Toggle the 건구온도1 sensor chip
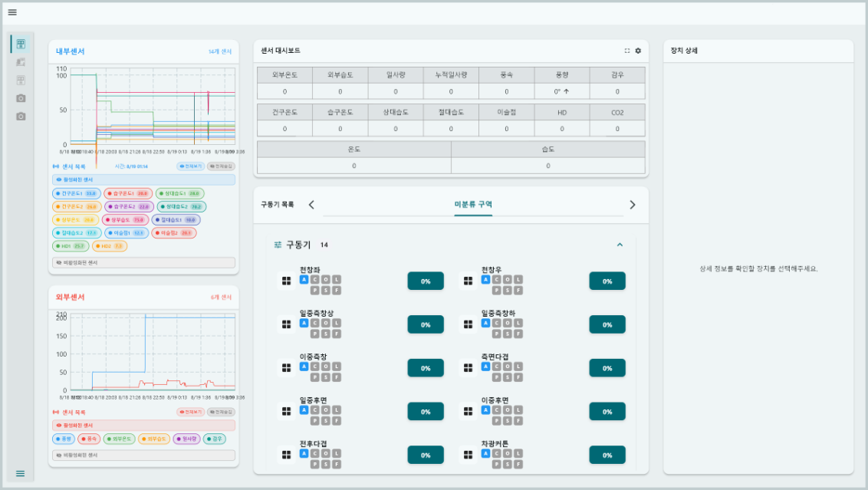This screenshot has height=490, width=868. tap(75, 194)
